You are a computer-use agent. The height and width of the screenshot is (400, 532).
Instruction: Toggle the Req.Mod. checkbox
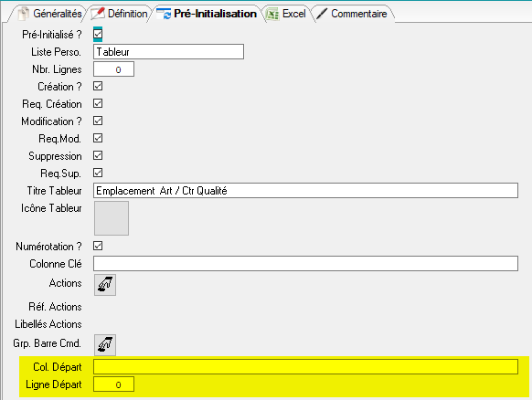[98, 138]
